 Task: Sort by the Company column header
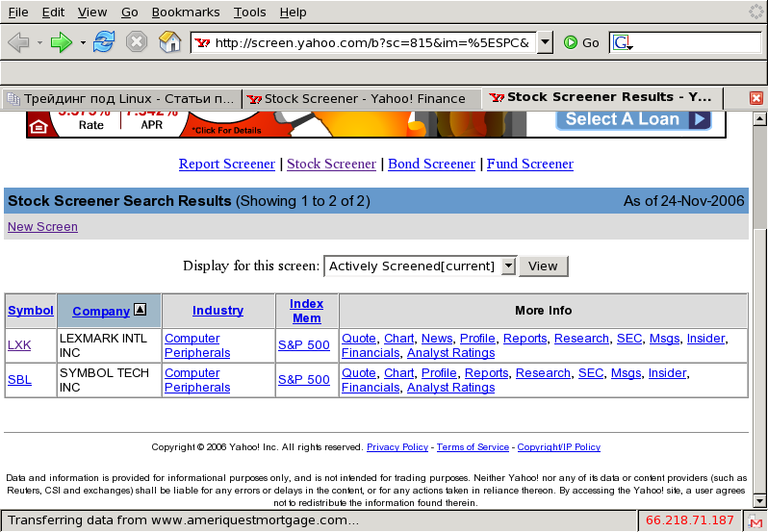point(101,312)
